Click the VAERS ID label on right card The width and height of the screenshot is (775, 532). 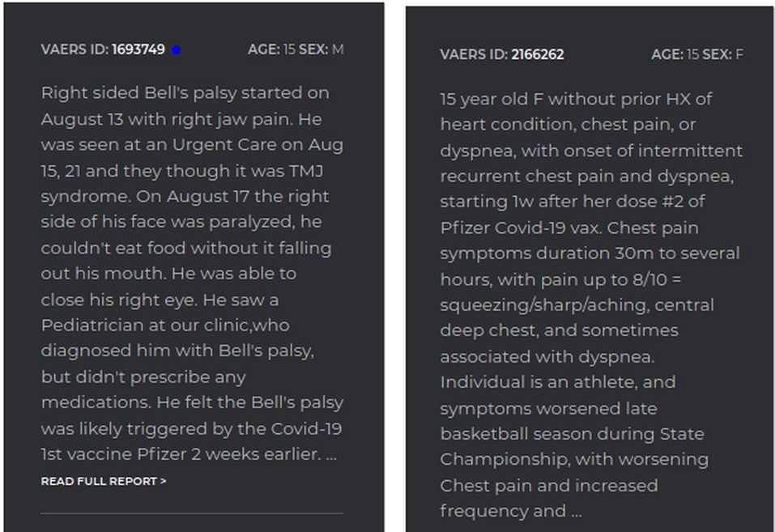pos(474,54)
